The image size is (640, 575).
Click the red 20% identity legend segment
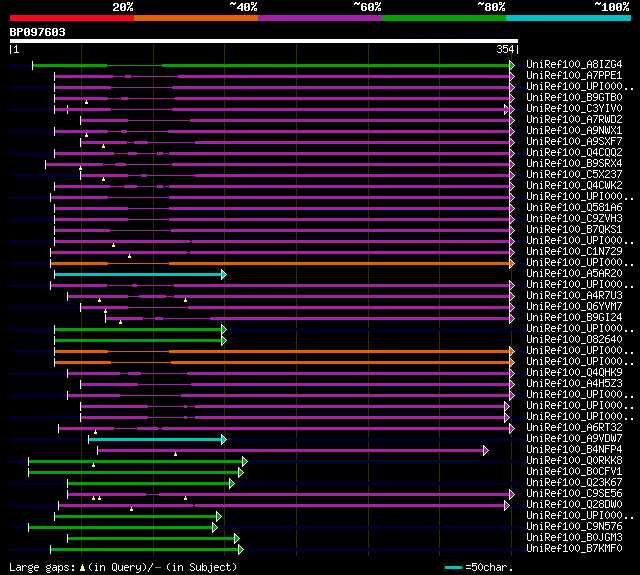click(x=71, y=17)
